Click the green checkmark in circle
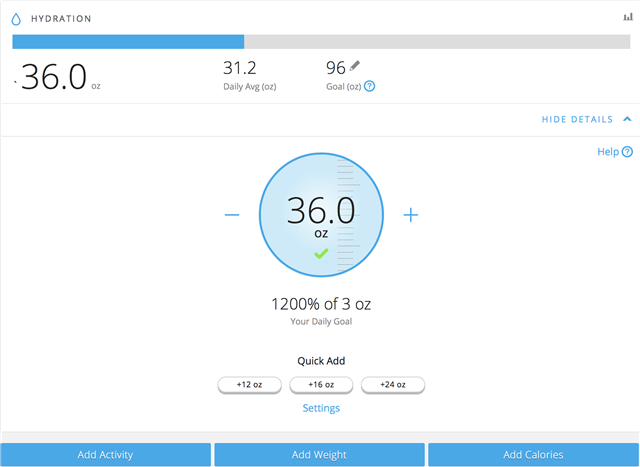The image size is (640, 467). click(x=321, y=254)
